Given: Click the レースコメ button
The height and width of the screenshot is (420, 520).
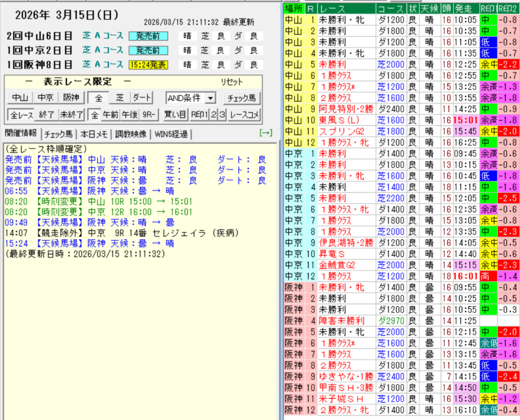Looking at the screenshot, I should (244, 115).
